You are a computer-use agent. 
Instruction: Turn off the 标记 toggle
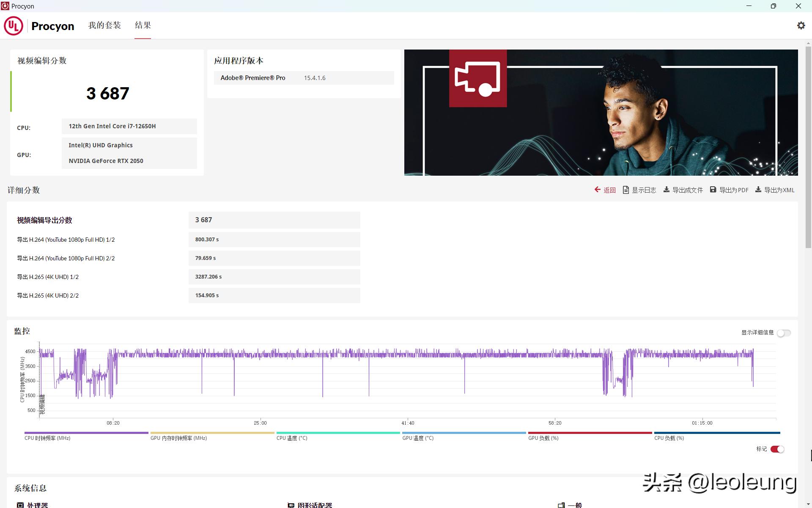pyautogui.click(x=777, y=449)
